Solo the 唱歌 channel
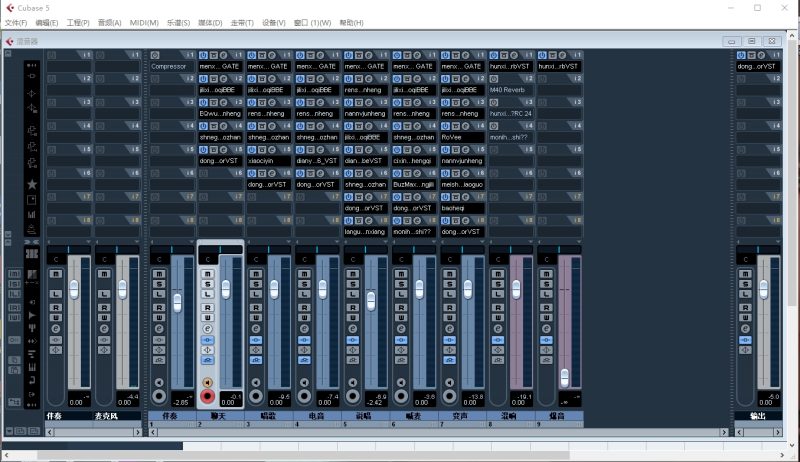The height and width of the screenshot is (462, 800). tap(256, 284)
